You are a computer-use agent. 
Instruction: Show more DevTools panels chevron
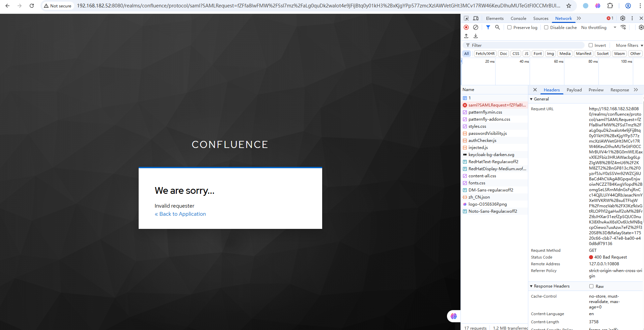[x=579, y=18]
